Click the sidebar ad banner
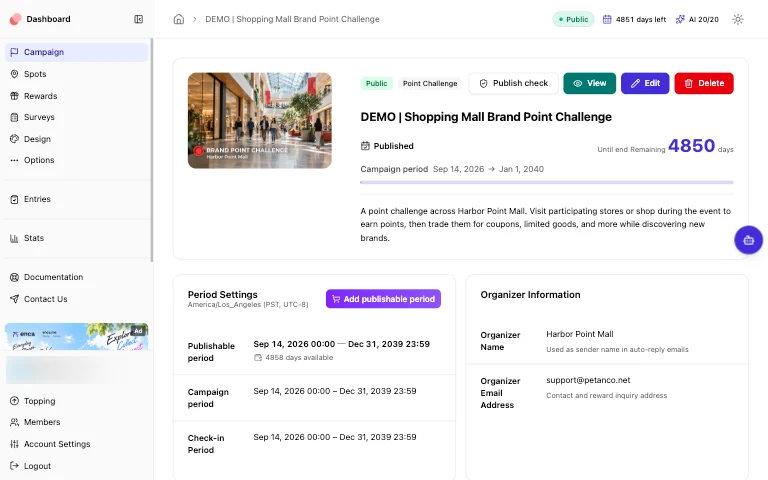Viewport: 768px width, 480px height. click(x=76, y=336)
